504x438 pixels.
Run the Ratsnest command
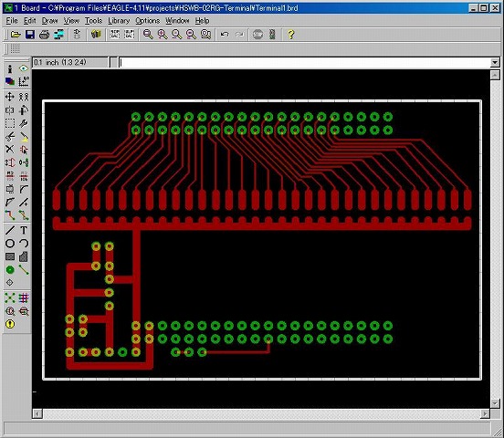pos(10,297)
